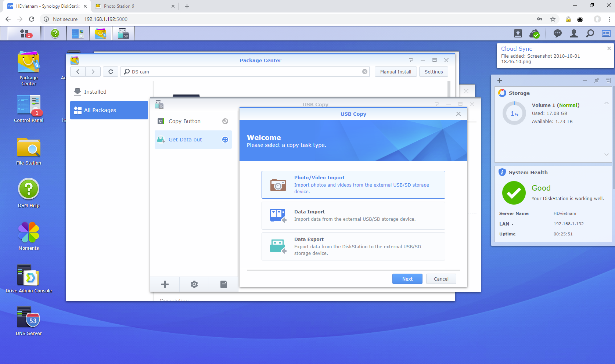Minimize the widget panel
This screenshot has width=615, height=364.
(585, 80)
